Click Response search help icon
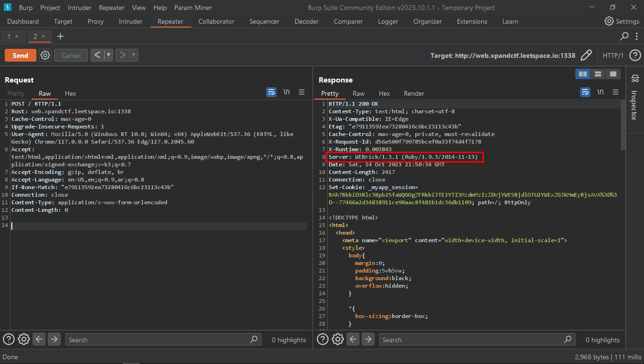 click(x=322, y=339)
